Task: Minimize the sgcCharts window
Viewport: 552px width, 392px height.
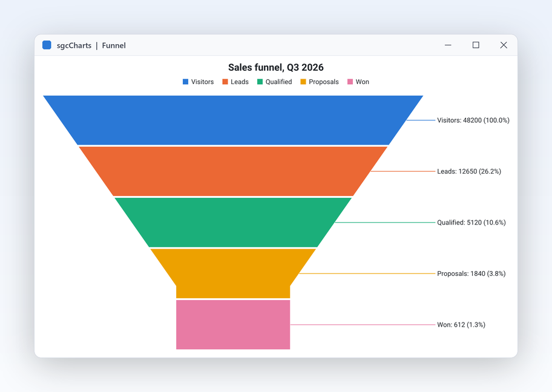Action: tap(448, 45)
